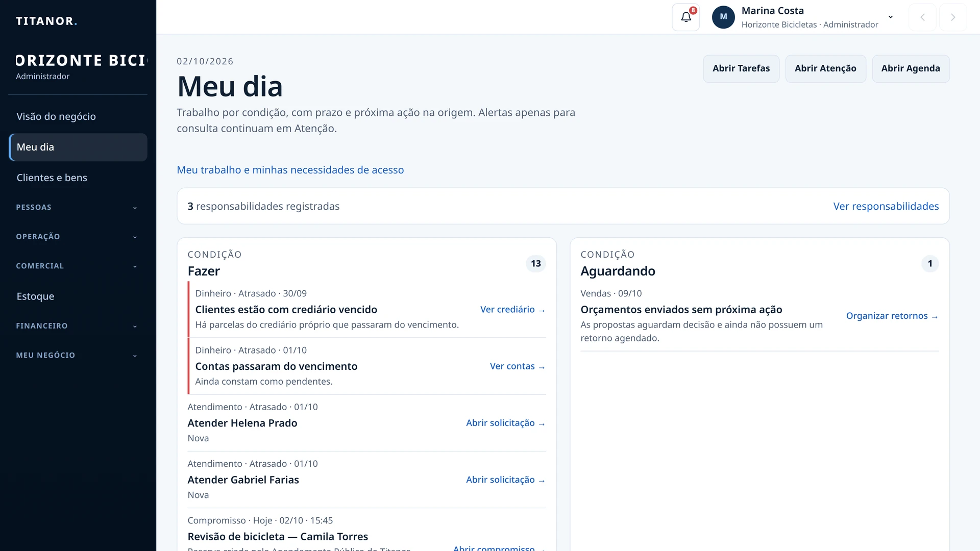Expand the Operação section
Viewport: 980px width, 551px height.
coord(78,237)
